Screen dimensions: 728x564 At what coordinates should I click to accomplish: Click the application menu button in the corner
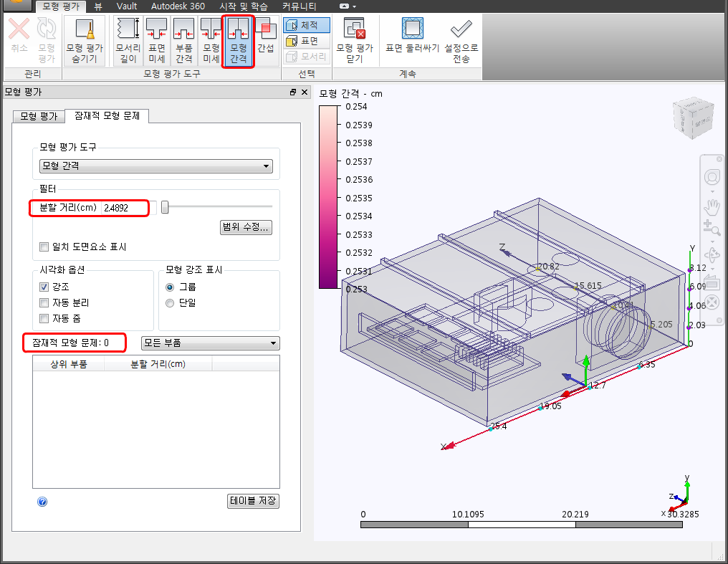(x=16, y=4)
